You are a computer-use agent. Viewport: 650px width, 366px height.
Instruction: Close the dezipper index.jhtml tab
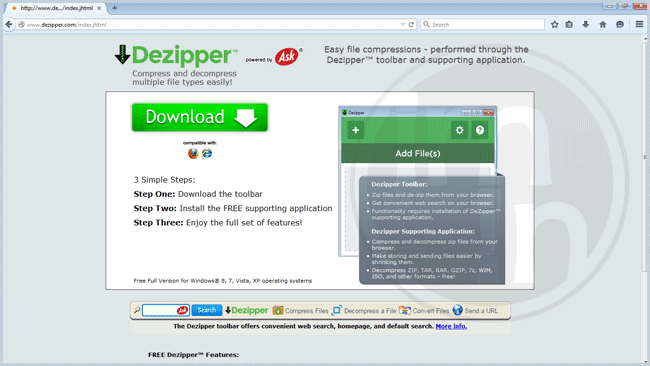pos(99,8)
